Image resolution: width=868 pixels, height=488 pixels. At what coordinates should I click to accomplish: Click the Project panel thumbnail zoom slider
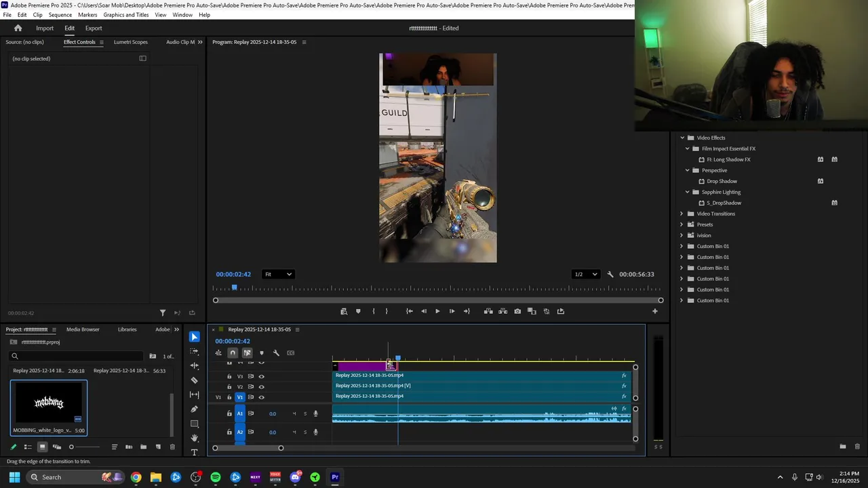pyautogui.click(x=85, y=447)
